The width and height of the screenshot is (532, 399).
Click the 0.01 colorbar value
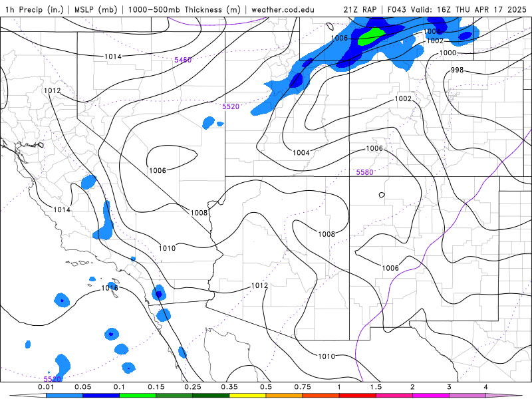[46, 387]
